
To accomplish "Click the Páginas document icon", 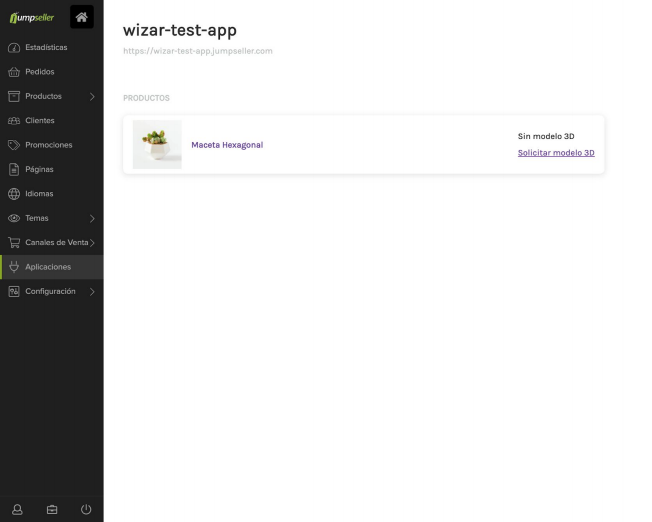I will 14,169.
